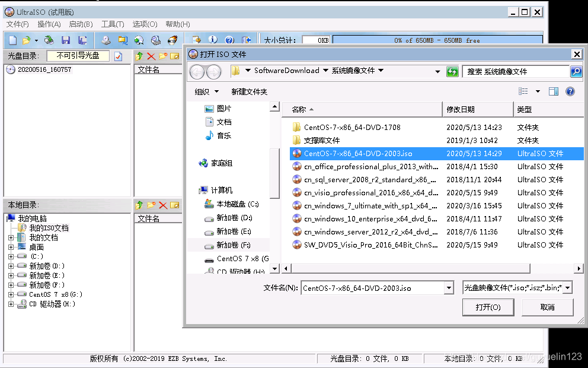Open the 启动(B) menu

(81, 24)
